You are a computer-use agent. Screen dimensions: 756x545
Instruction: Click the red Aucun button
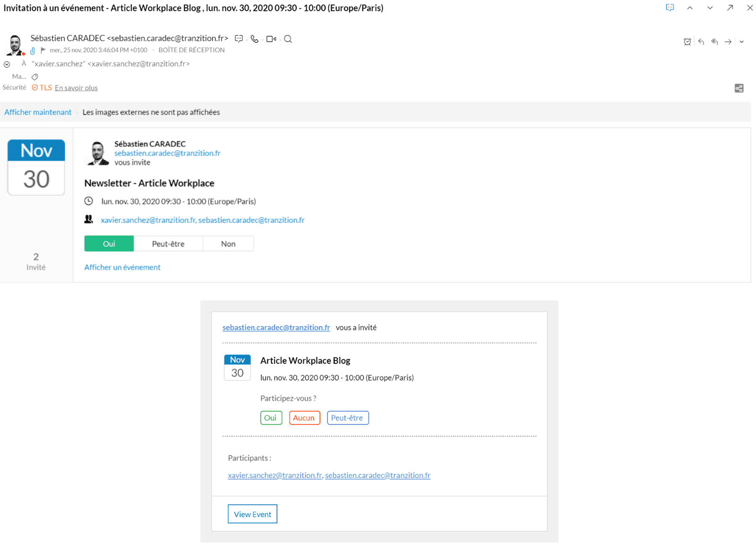click(x=304, y=418)
